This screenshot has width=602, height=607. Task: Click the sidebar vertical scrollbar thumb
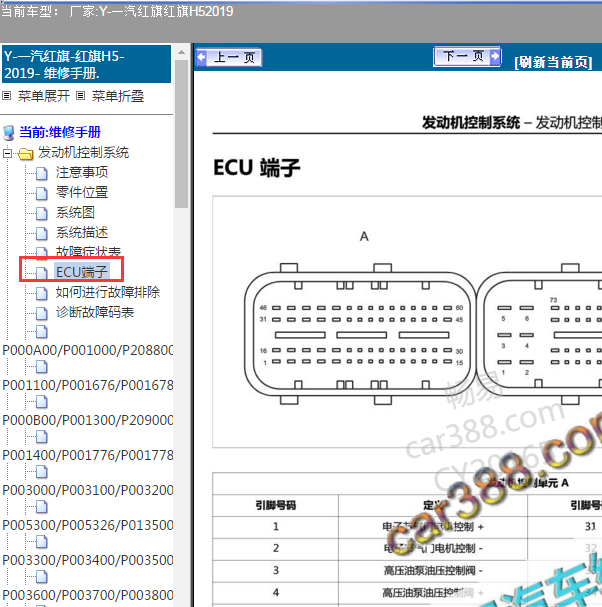[181, 134]
